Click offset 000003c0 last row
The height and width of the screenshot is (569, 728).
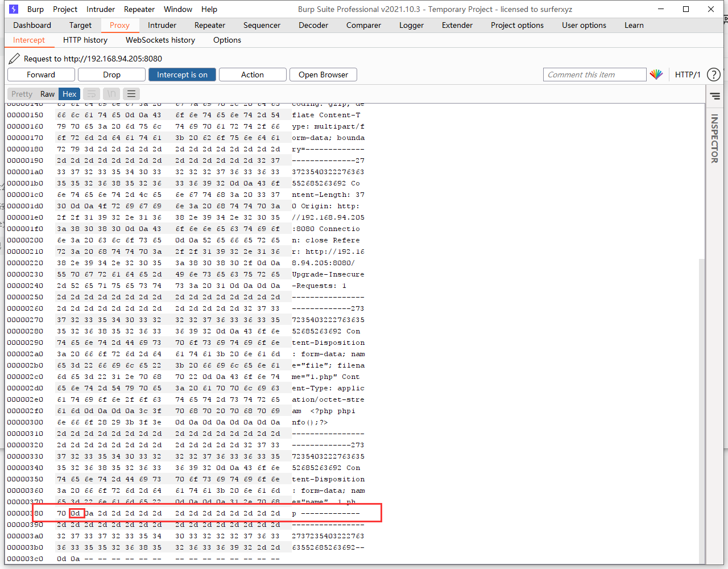click(x=25, y=559)
